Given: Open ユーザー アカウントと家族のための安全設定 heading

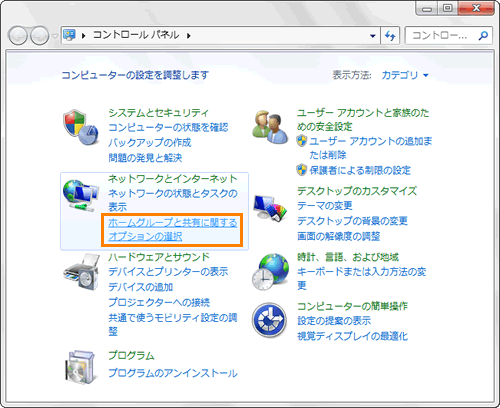Looking at the screenshot, I should click(363, 119).
